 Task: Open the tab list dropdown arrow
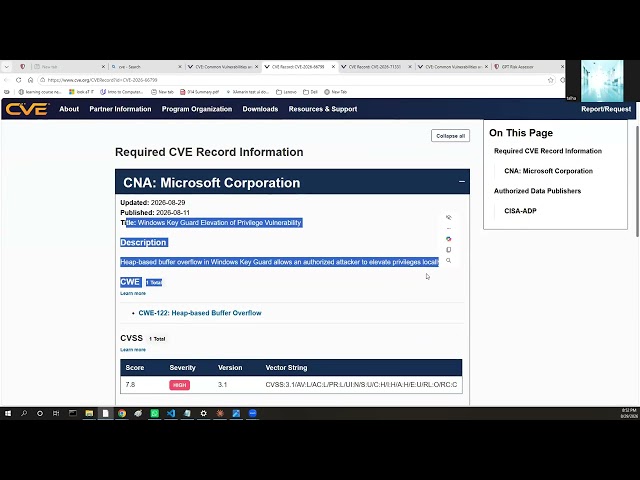(7, 67)
